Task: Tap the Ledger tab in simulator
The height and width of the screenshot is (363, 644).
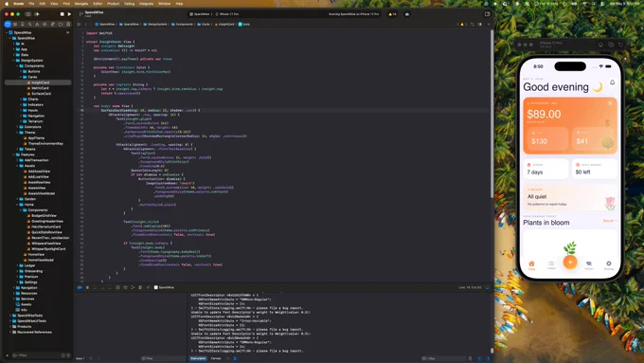Action: (551, 265)
